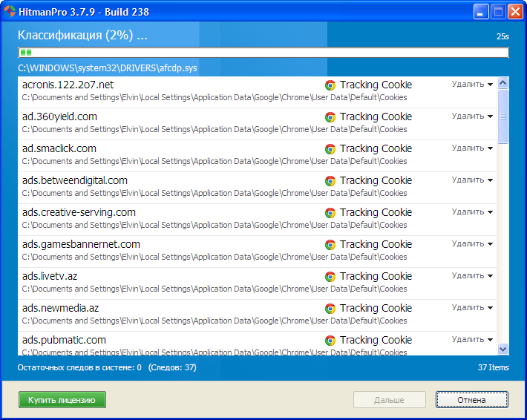Click the Cookies file path under acronis.122.2o7.net

(215, 97)
